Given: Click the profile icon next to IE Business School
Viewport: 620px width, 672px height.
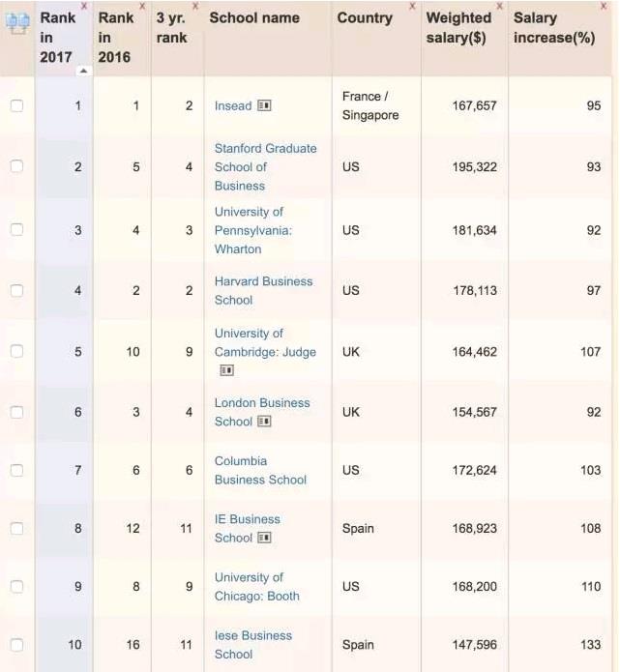Looking at the screenshot, I should [264, 538].
